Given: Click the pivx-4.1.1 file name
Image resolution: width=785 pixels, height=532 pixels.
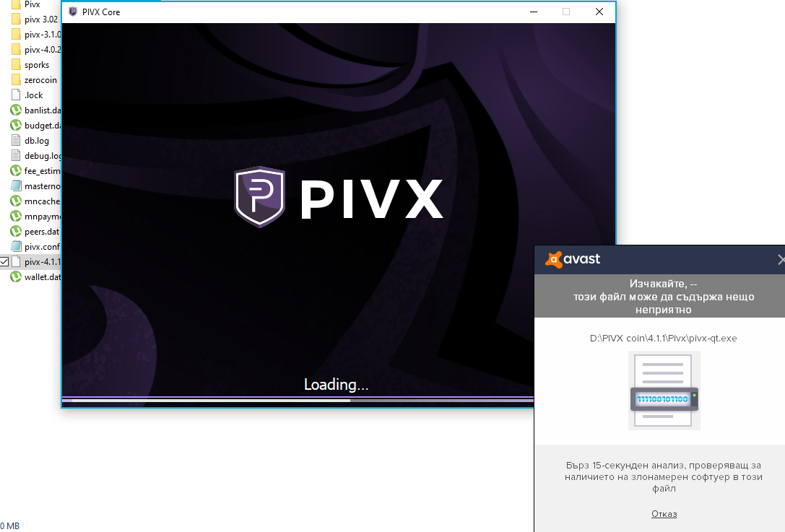Looking at the screenshot, I should (x=43, y=262).
